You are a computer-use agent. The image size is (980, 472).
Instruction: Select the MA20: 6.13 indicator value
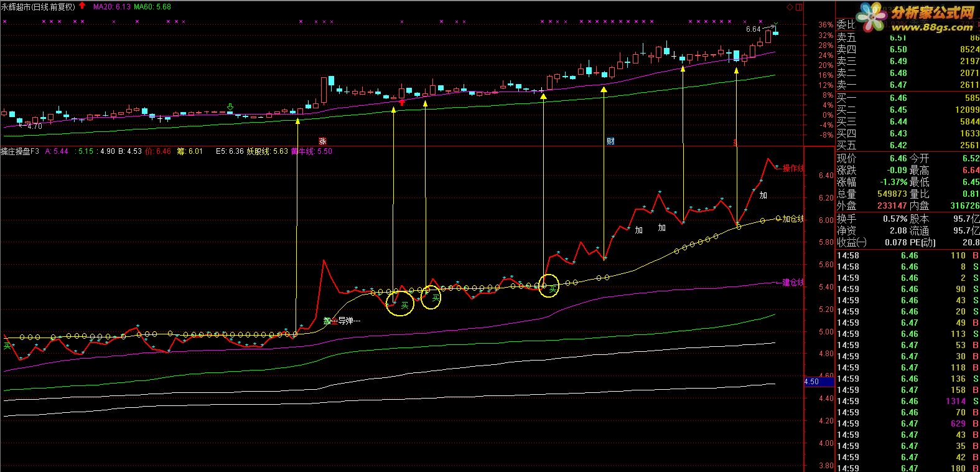tap(112, 7)
